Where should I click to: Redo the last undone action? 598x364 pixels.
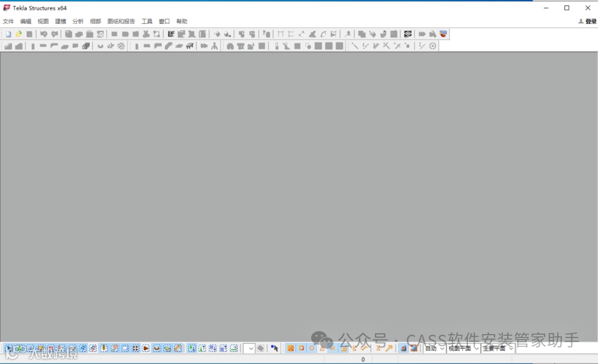pyautogui.click(x=54, y=34)
